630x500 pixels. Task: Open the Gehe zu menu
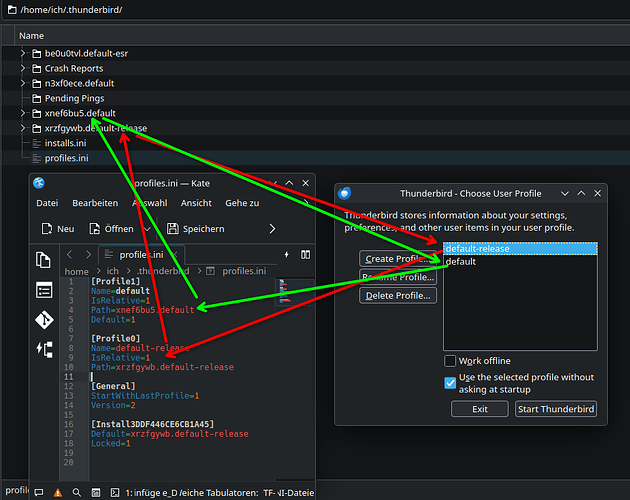pyautogui.click(x=242, y=203)
